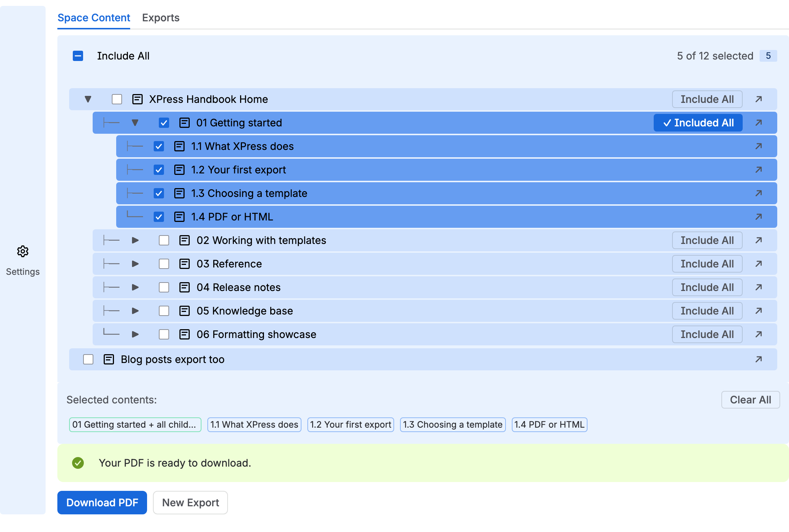
Task: Open 04 Release notes external link arrow
Action: [758, 287]
